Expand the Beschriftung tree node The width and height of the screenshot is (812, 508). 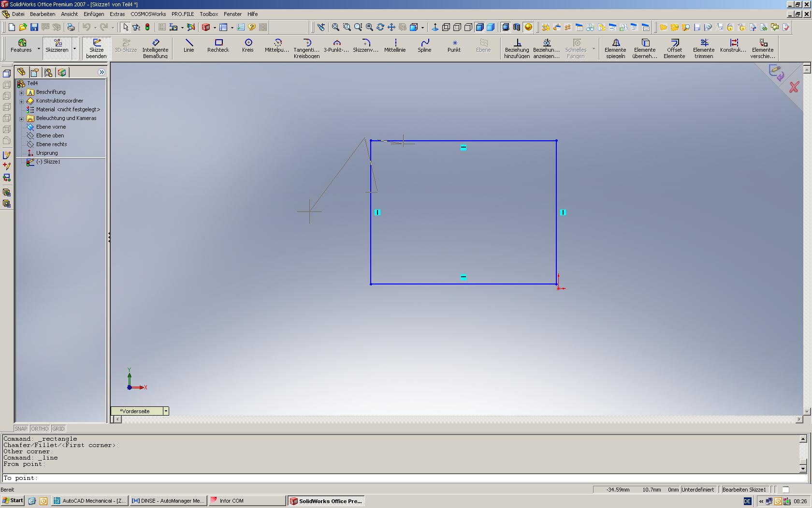[x=21, y=92]
